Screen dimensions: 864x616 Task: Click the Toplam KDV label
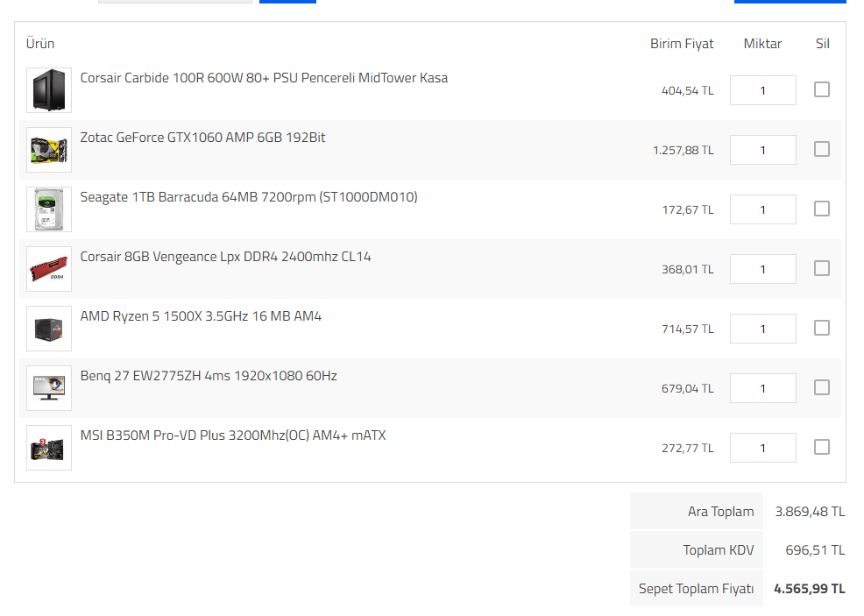718,550
